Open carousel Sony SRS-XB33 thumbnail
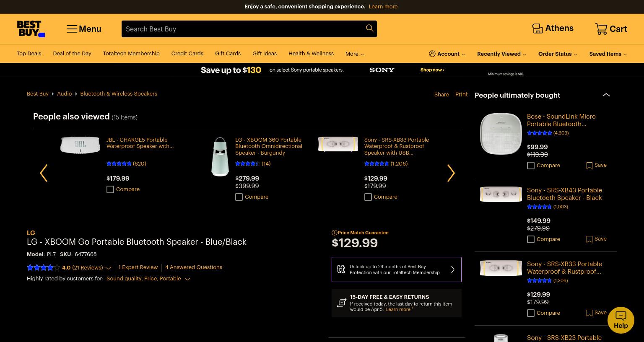The image size is (644, 342). click(x=338, y=144)
